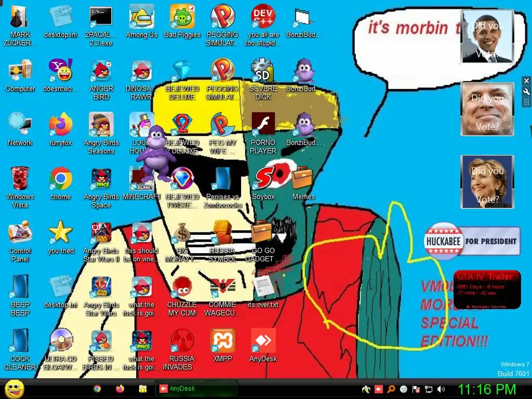Click the network tray icon
Screen dimensions: 532x399
pyautogui.click(x=429, y=389)
